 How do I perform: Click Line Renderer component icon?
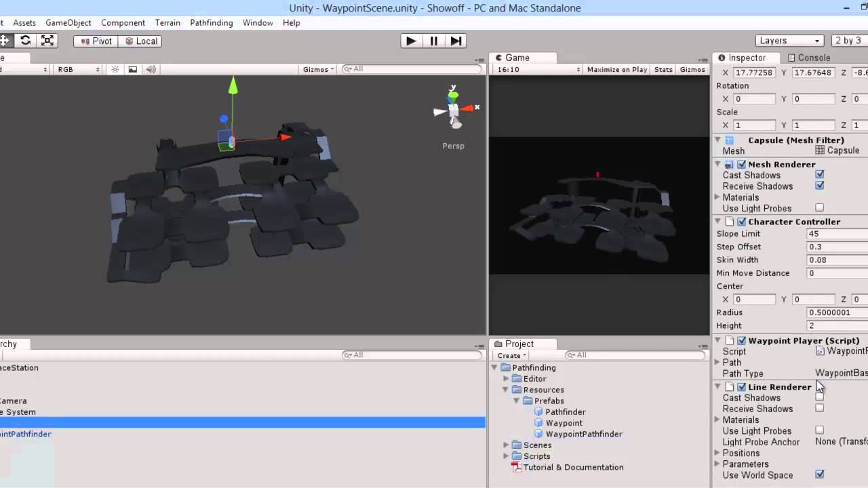click(730, 387)
